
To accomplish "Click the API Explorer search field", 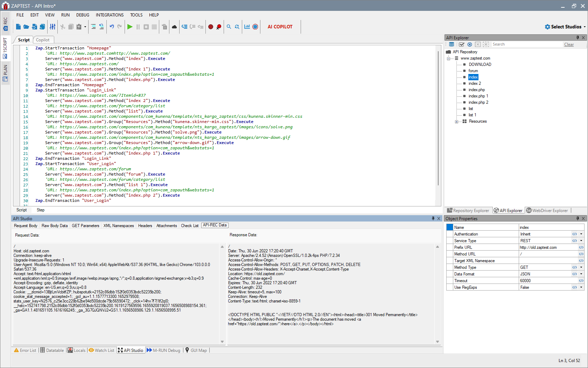I will 527,45.
